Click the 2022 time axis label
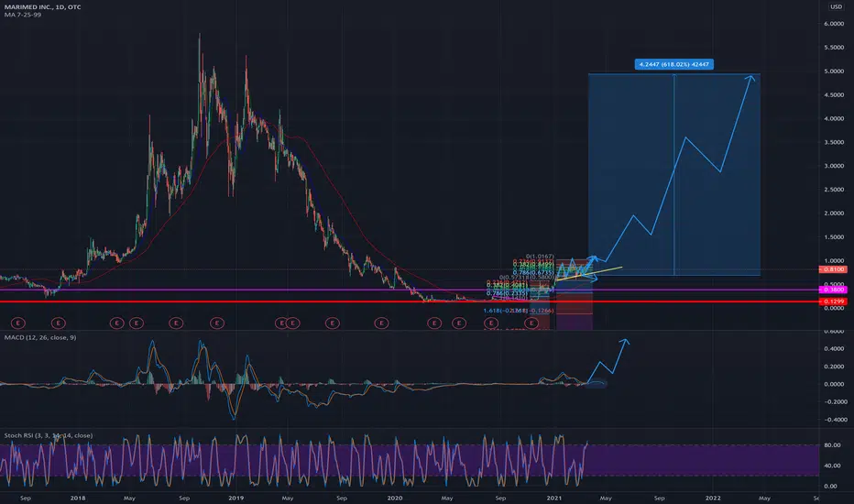The height and width of the screenshot is (504, 854). click(x=713, y=498)
